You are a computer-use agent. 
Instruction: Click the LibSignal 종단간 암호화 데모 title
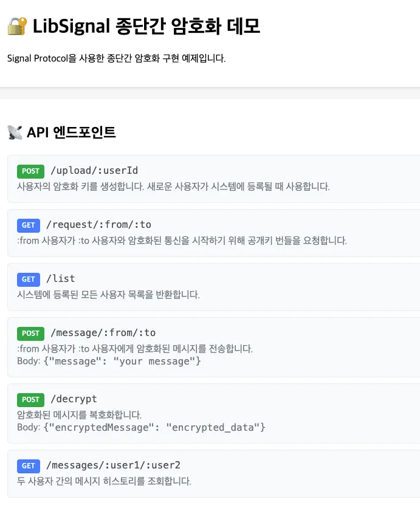146,26
